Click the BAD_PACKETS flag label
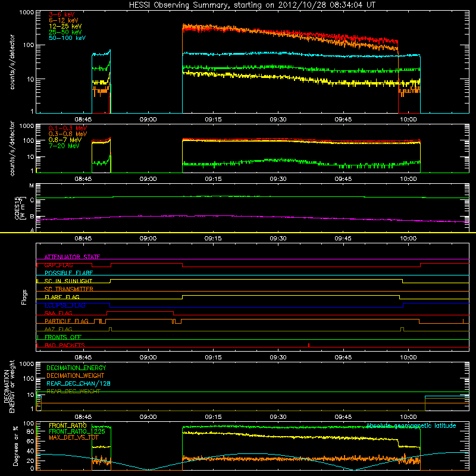The image size is (476, 476). click(x=65, y=345)
